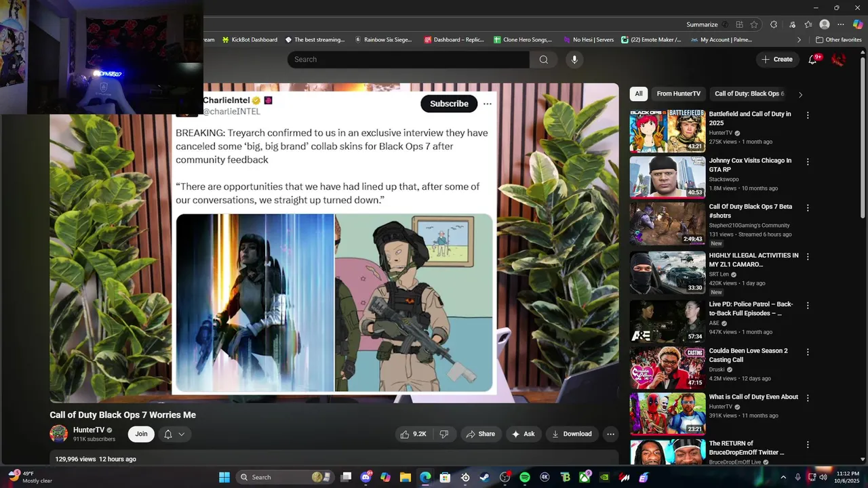The height and width of the screenshot is (488, 868).
Task: Click the Join channel button
Action: (x=141, y=434)
